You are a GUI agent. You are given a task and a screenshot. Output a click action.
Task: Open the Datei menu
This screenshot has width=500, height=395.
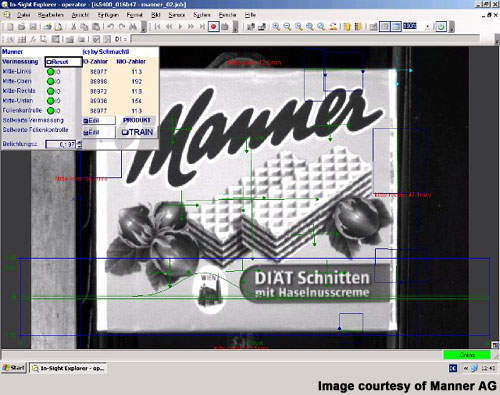coord(23,15)
